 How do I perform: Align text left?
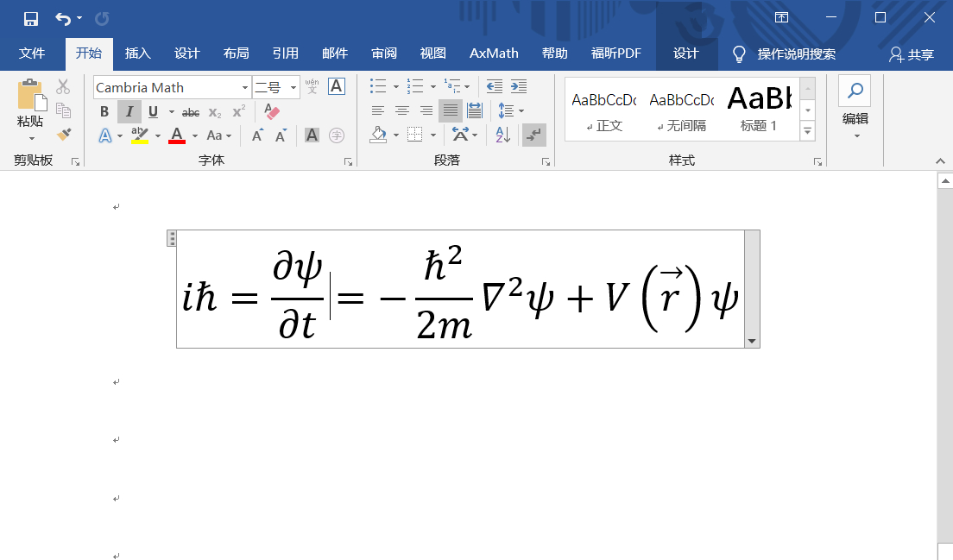pyautogui.click(x=378, y=110)
